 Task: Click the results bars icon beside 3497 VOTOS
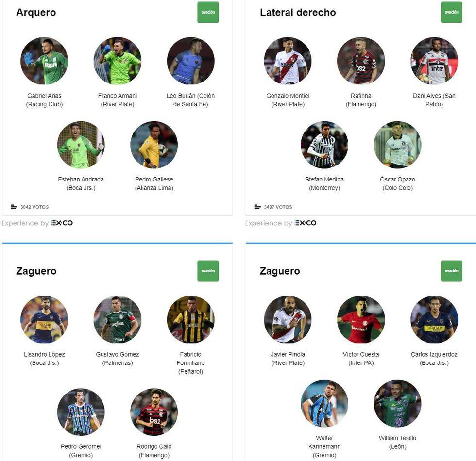point(257,207)
